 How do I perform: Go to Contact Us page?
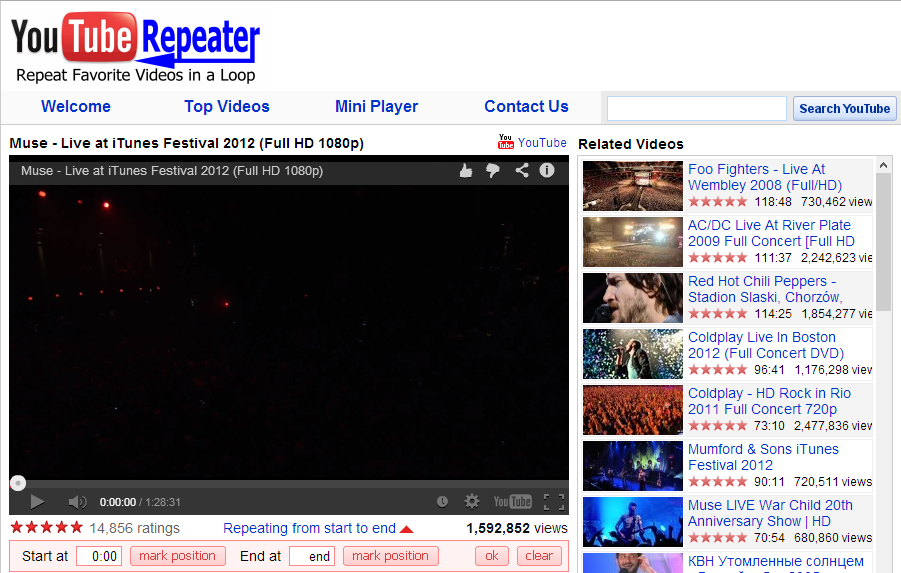coord(526,106)
